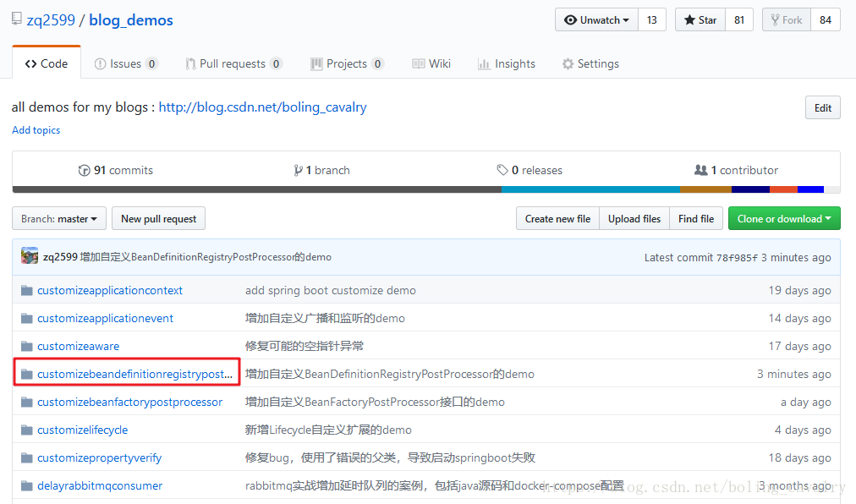The image size is (856, 504).
Task: Switch to the Issues tab
Action: pyautogui.click(x=126, y=64)
